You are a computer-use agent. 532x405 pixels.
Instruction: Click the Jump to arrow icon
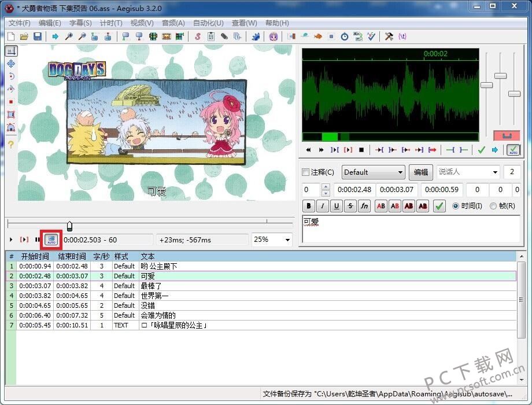tap(55, 36)
